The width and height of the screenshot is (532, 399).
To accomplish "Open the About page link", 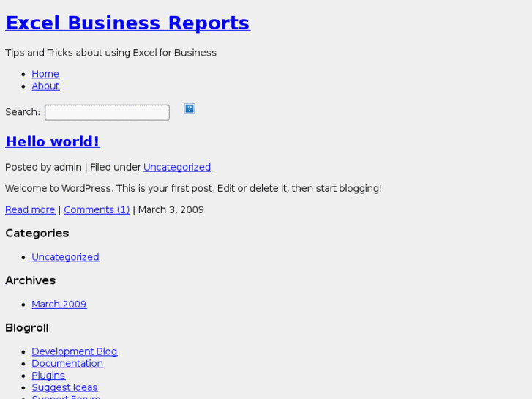I will 45,86.
